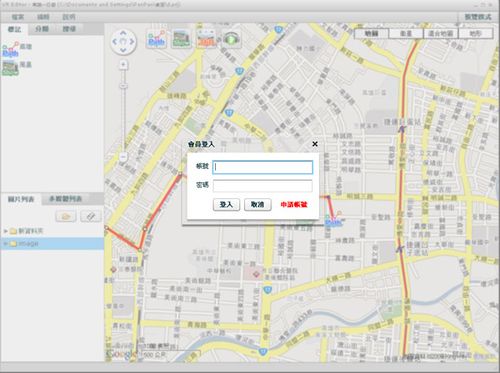Viewport: 500px width, 373px height.
Task: Click the Path marker icon on the map
Action: click(334, 219)
